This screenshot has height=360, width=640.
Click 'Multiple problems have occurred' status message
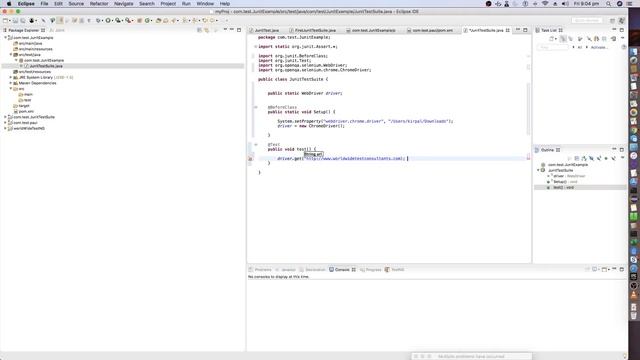pyautogui.click(x=471, y=356)
